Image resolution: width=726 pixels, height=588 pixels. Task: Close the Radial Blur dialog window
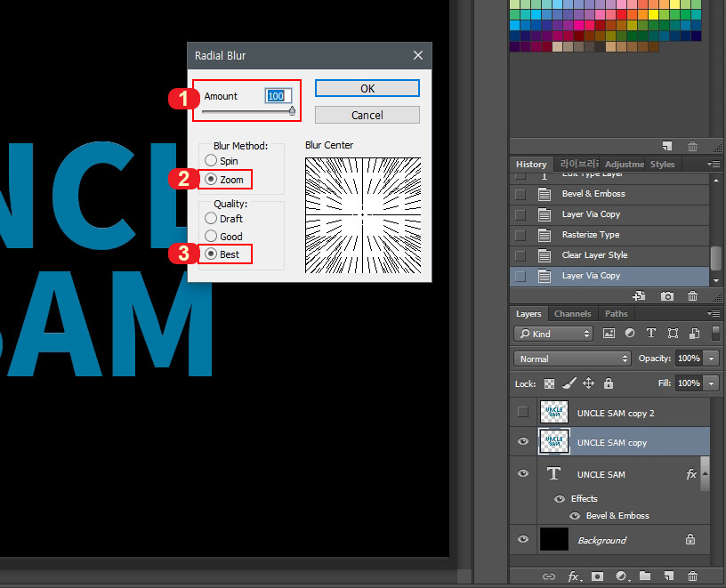418,55
